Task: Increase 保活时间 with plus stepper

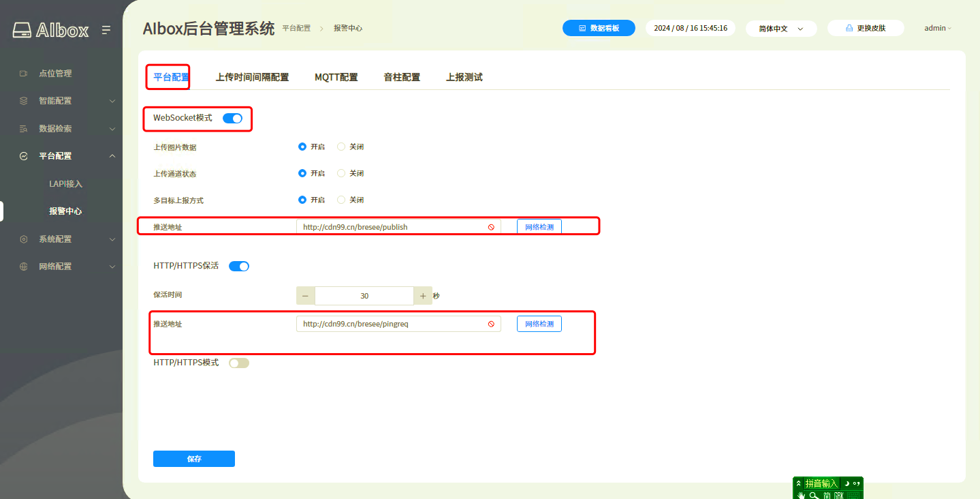Action: tap(423, 296)
